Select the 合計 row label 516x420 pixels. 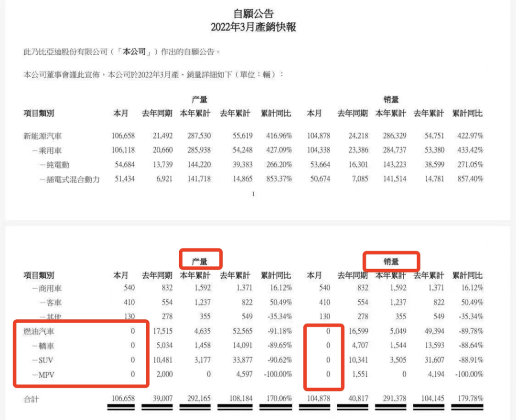(x=31, y=399)
